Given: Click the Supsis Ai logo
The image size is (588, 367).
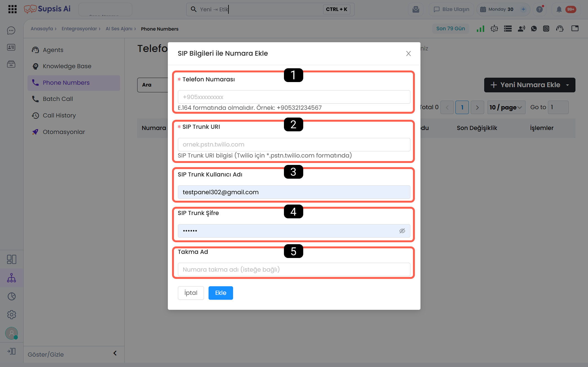Looking at the screenshot, I should point(47,9).
